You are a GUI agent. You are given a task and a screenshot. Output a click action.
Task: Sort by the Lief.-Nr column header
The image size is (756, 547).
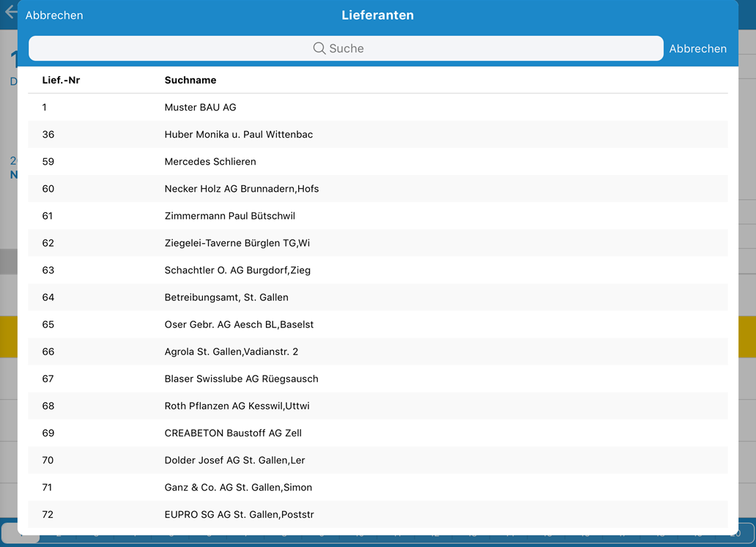61,80
